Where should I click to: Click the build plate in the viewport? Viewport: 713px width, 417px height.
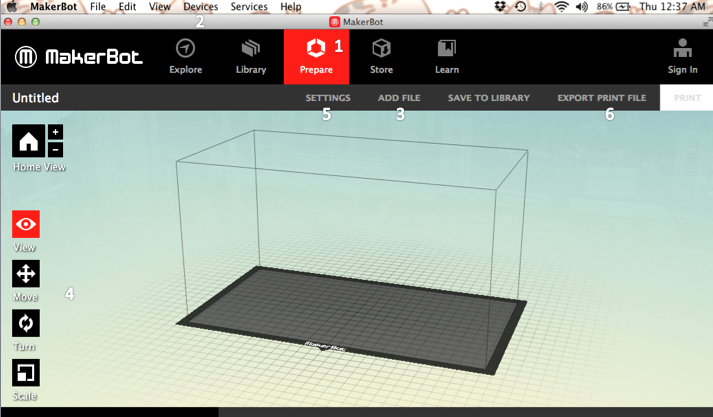click(x=351, y=321)
